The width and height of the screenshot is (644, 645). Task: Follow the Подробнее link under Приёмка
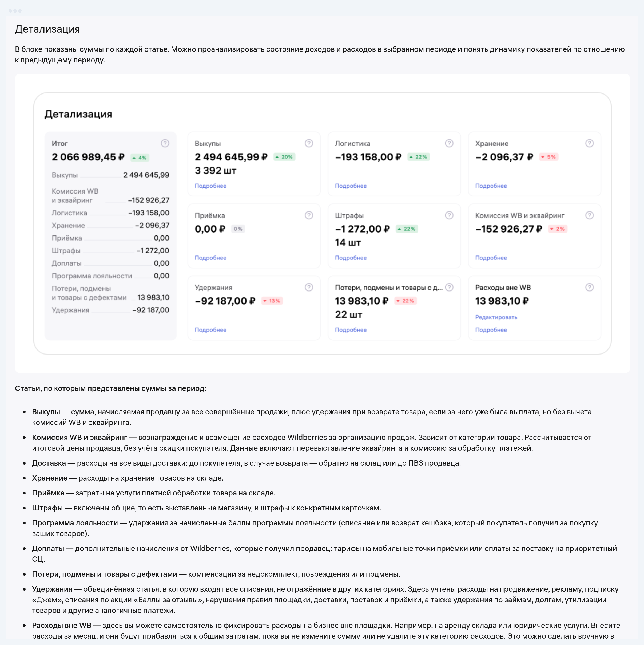click(210, 258)
